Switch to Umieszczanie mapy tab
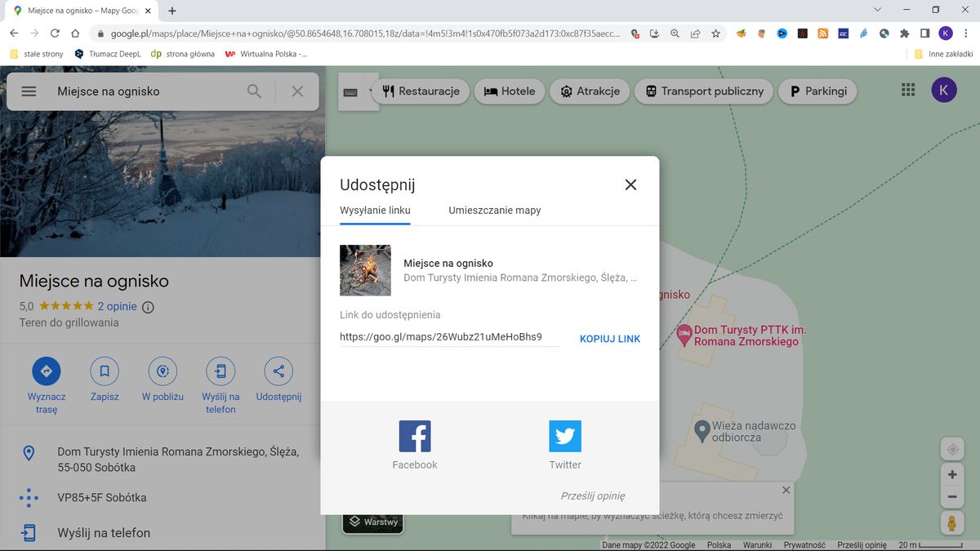The image size is (980, 551). point(494,210)
